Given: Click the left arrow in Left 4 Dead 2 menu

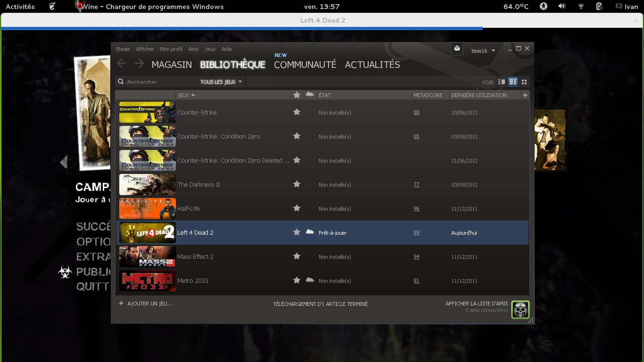Looking at the screenshot, I should (x=64, y=162).
